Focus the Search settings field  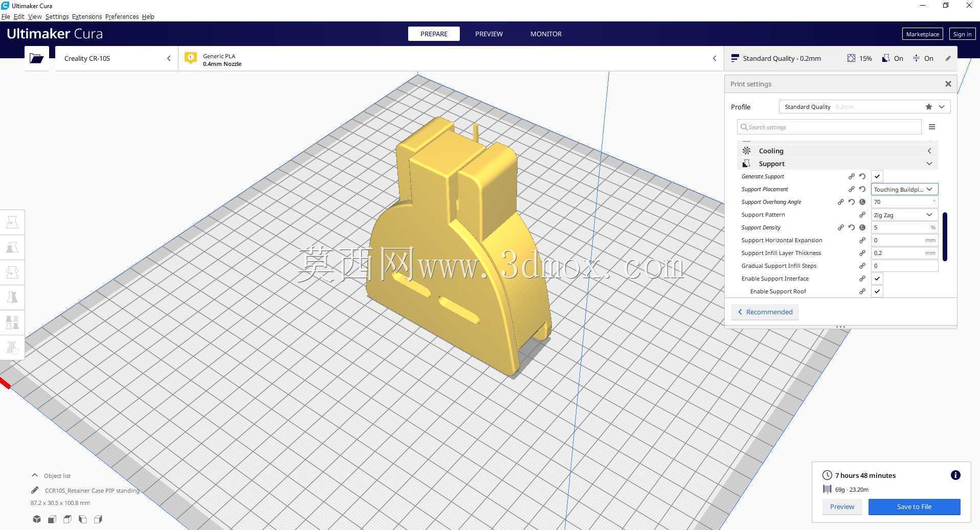pos(829,127)
